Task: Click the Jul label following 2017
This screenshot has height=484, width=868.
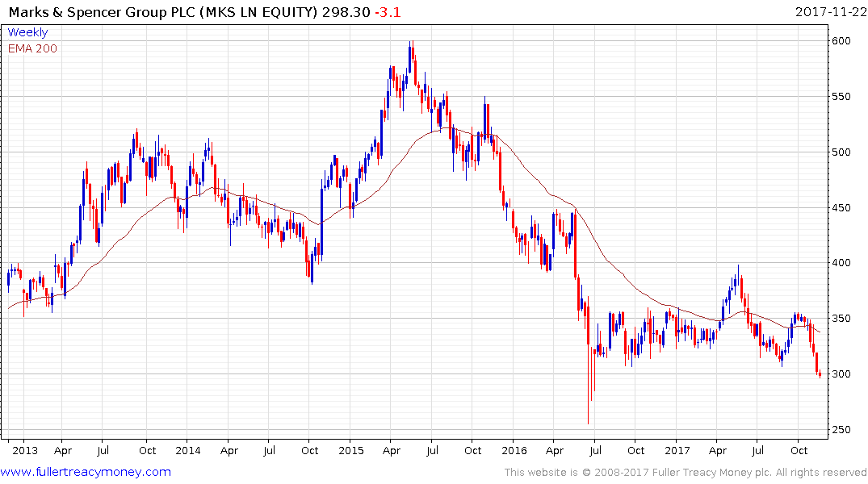Action: 758,451
